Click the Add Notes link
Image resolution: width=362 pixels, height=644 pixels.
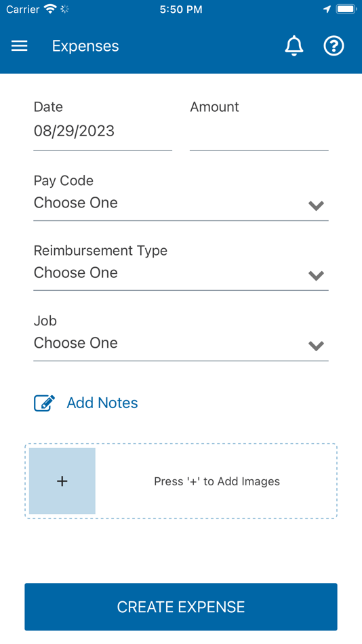[x=102, y=403]
